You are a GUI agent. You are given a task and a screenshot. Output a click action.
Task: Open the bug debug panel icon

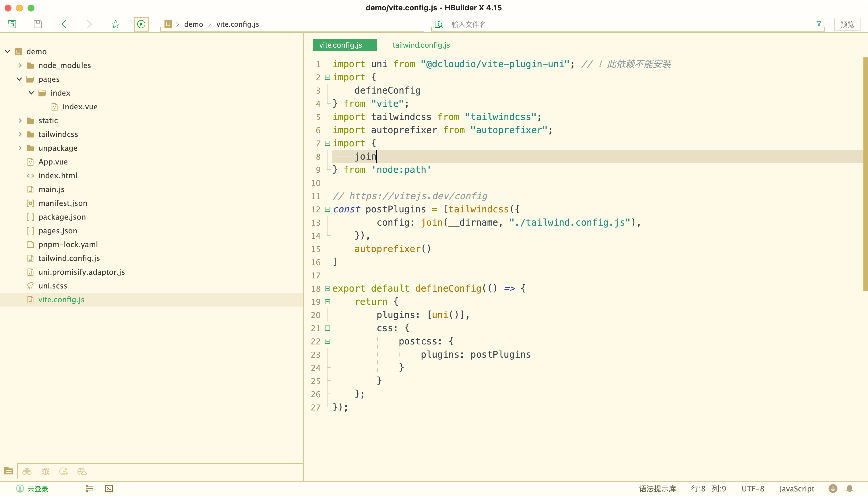pos(45,472)
